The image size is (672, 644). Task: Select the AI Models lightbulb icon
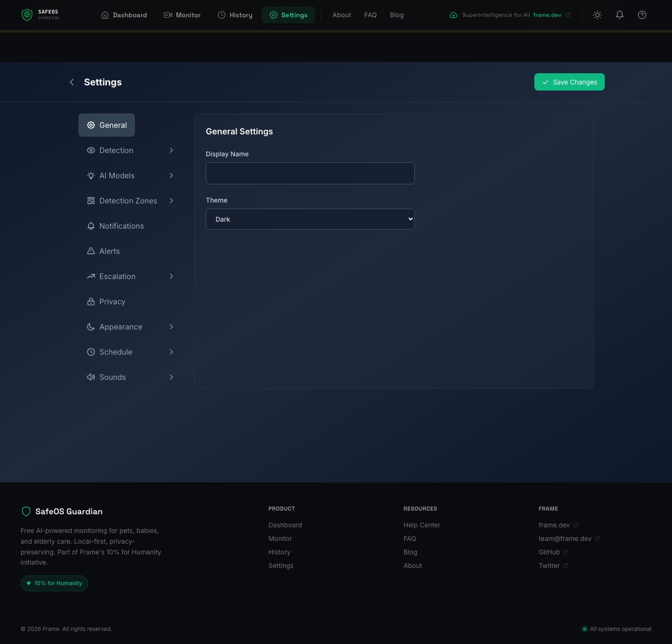coord(91,175)
